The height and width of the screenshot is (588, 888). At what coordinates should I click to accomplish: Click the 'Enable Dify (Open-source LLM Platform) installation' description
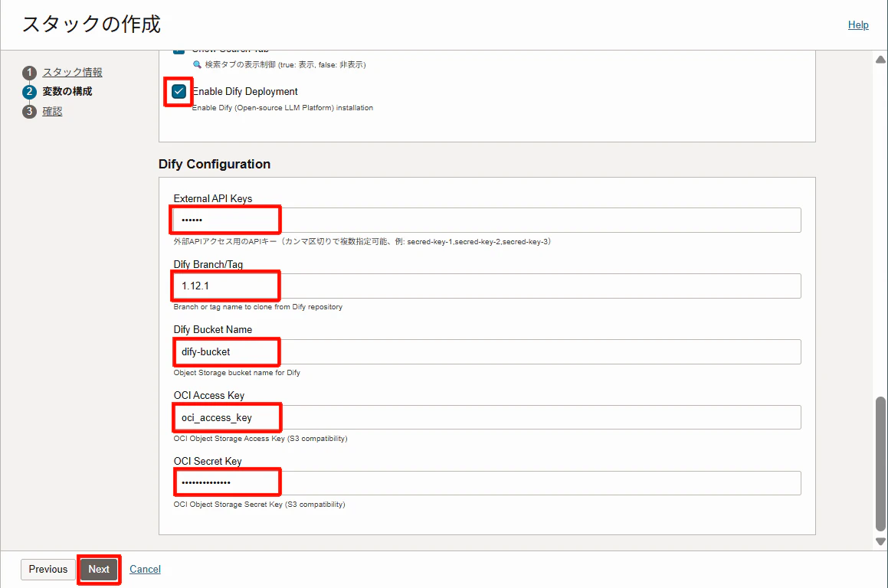pos(283,107)
